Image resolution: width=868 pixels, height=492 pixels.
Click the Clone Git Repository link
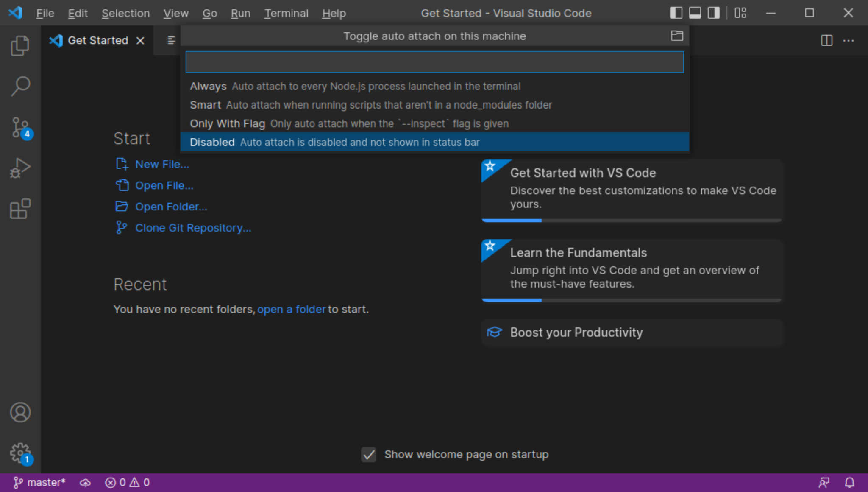(x=193, y=228)
